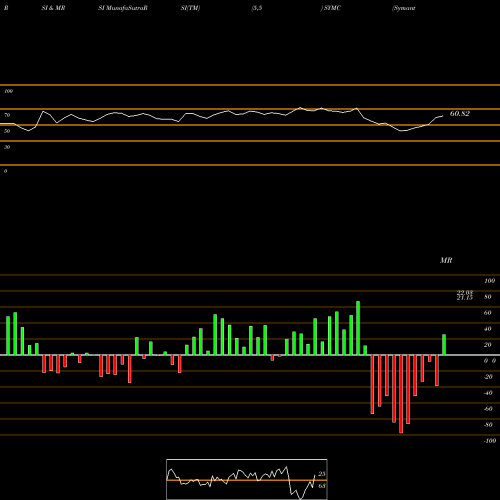Click the lowest red MR histogram bar
This screenshot has height=500, width=500.
tap(401, 394)
